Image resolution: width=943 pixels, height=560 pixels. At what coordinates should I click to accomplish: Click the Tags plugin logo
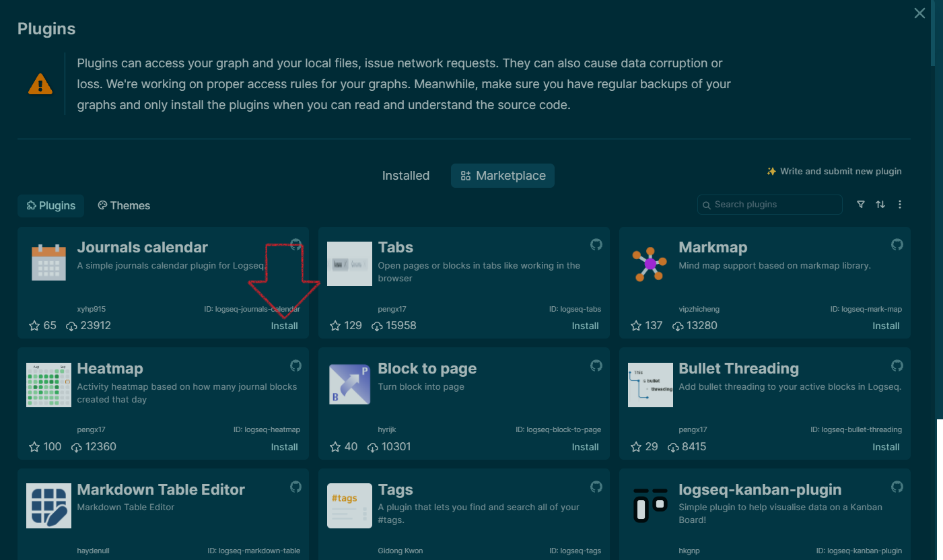pyautogui.click(x=349, y=506)
